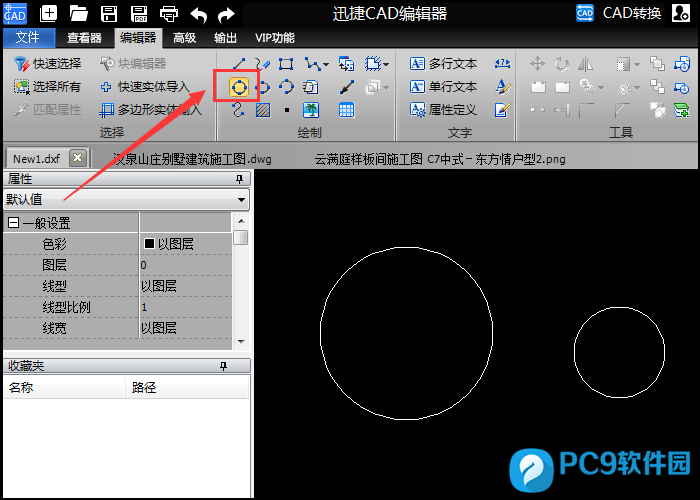700x500 pixels.
Task: Pick the Rectangle drawing tool
Action: point(286,63)
